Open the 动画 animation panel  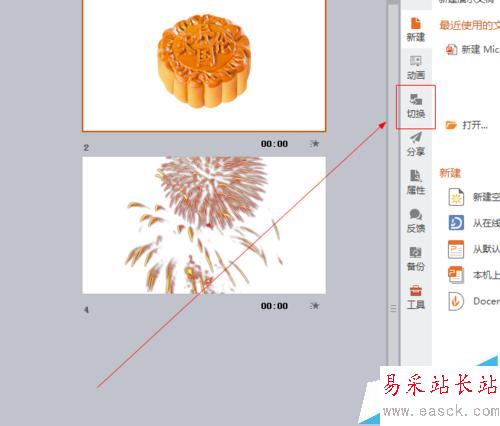416,68
